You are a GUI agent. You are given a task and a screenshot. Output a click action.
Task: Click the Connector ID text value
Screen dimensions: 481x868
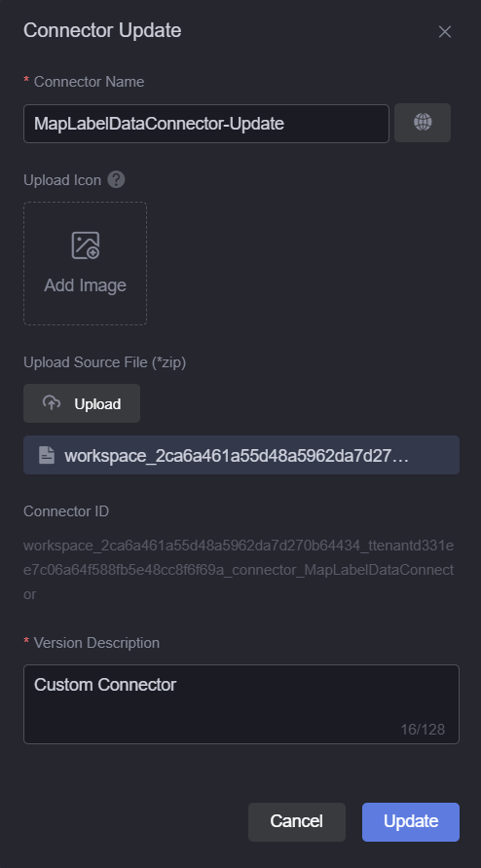click(239, 570)
